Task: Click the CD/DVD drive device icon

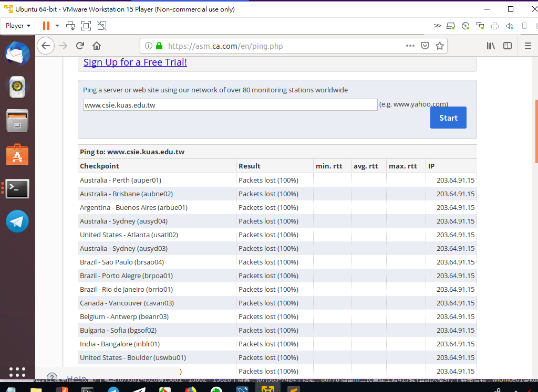Action: [465, 26]
